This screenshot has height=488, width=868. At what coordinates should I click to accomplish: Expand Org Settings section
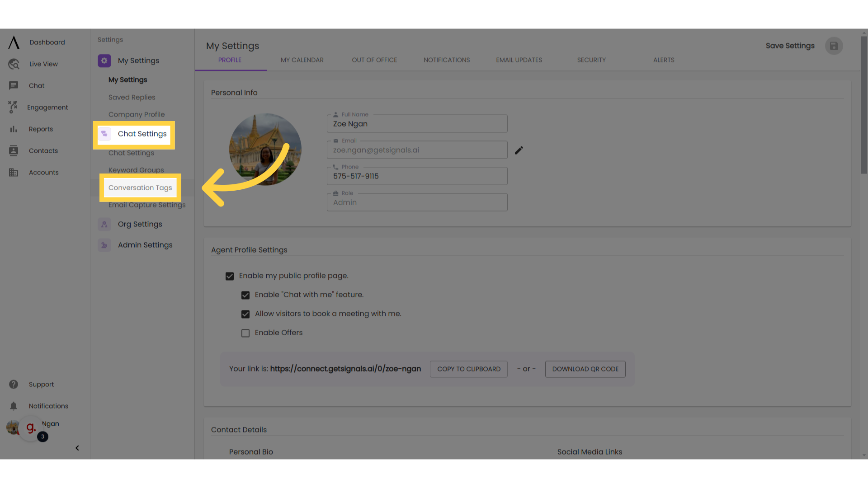point(140,224)
